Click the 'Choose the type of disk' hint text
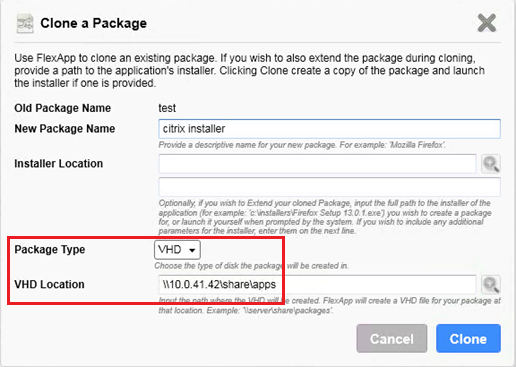This screenshot has width=516, height=367. coord(251,266)
